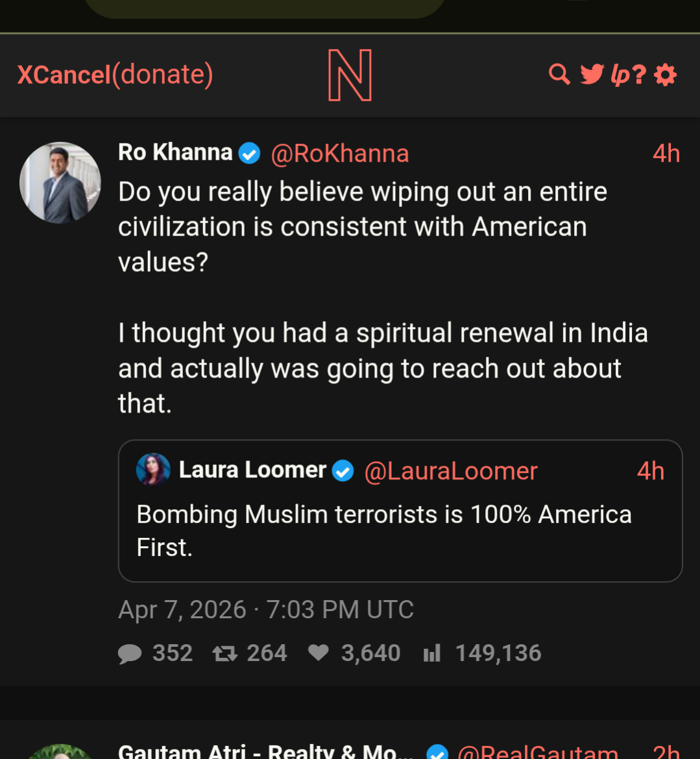Open the Liberapay 'lp' icon

click(x=620, y=75)
